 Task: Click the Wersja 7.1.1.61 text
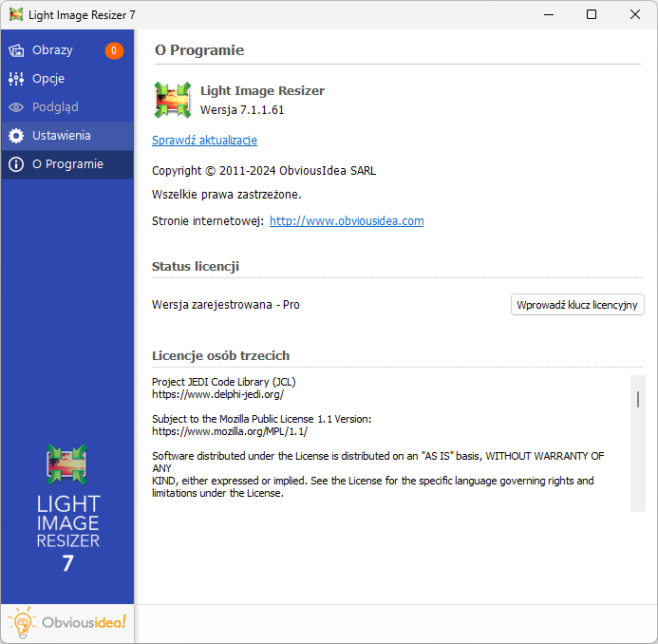coord(242,110)
